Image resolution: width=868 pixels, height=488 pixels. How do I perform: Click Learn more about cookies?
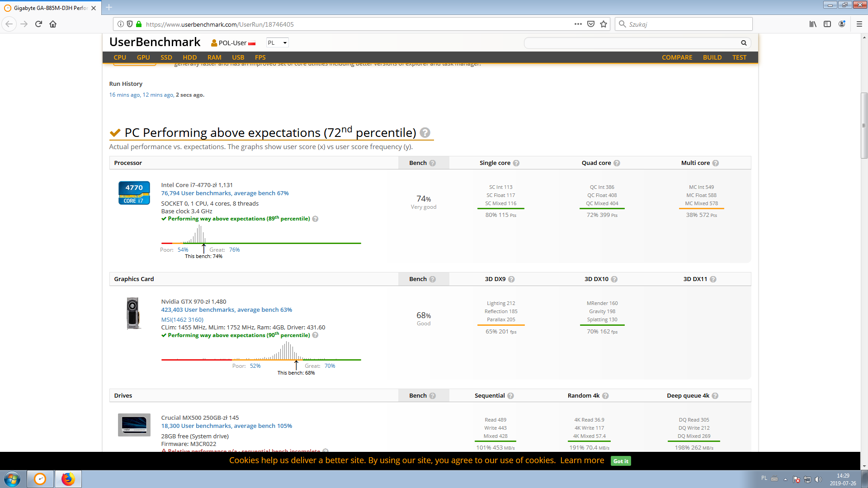(x=582, y=460)
